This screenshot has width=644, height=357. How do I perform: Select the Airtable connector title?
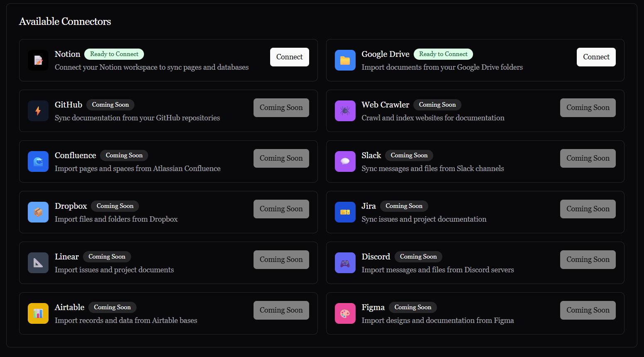pos(70,307)
